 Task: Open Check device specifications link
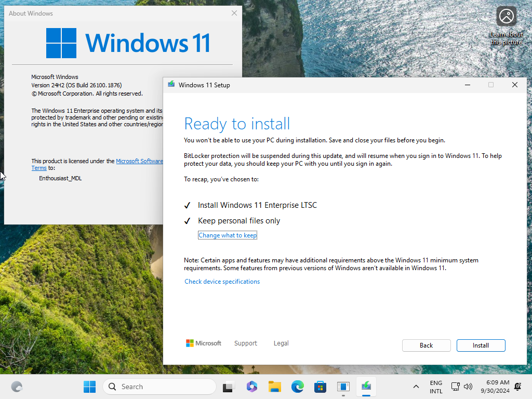coord(222,281)
